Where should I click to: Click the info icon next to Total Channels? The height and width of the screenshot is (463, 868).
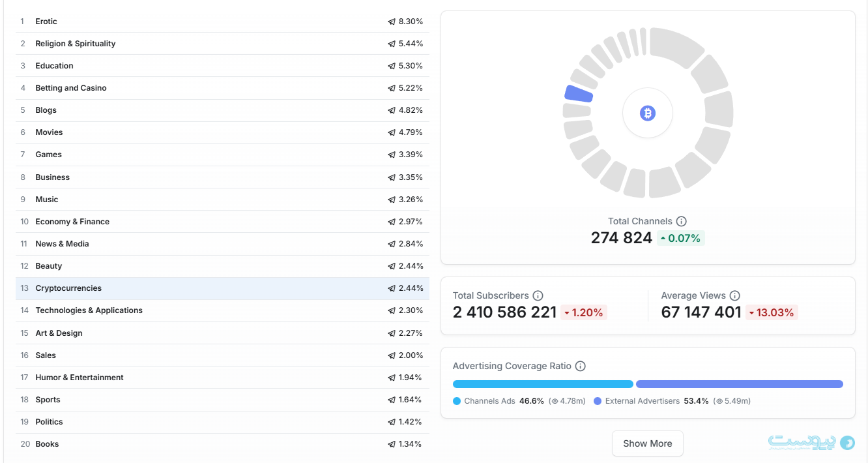682,221
